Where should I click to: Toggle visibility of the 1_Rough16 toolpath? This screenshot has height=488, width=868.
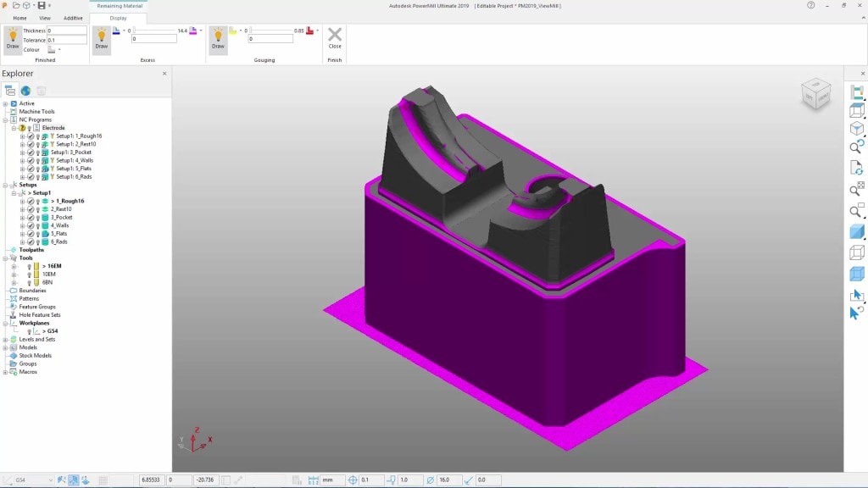(x=37, y=202)
